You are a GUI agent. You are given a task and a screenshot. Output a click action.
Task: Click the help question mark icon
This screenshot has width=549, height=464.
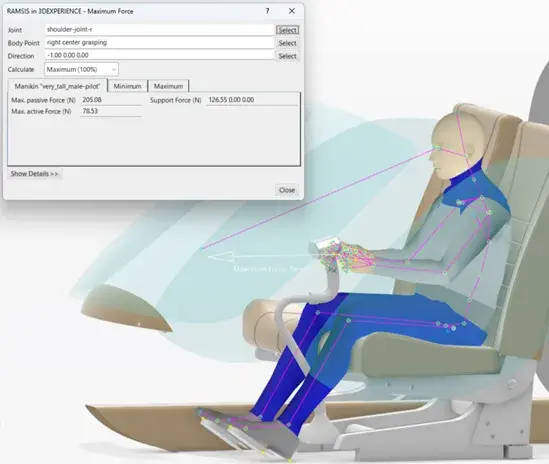tap(267, 11)
